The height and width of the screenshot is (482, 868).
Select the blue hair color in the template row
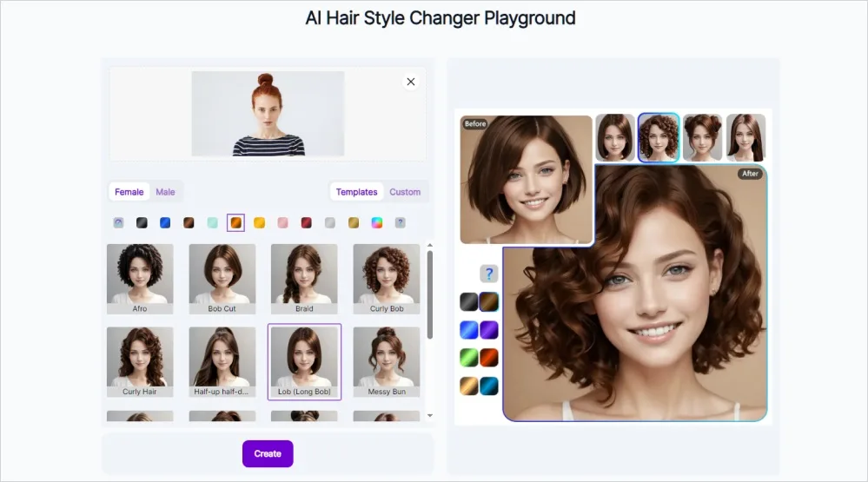click(165, 223)
